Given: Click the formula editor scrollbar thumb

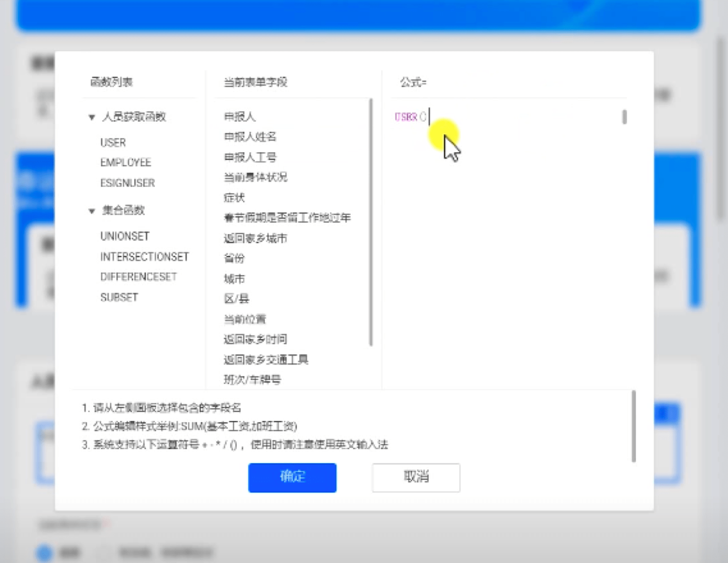Looking at the screenshot, I should pos(624,117).
